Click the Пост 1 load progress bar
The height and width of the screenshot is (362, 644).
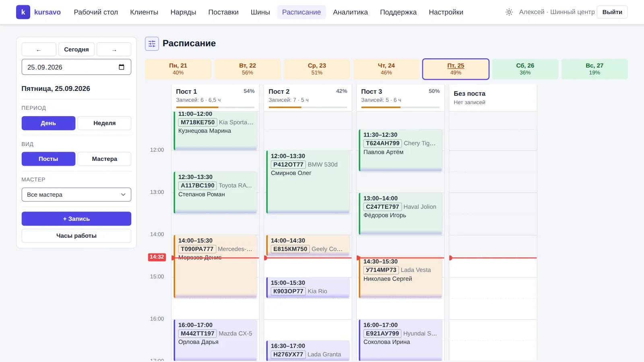[215, 107]
